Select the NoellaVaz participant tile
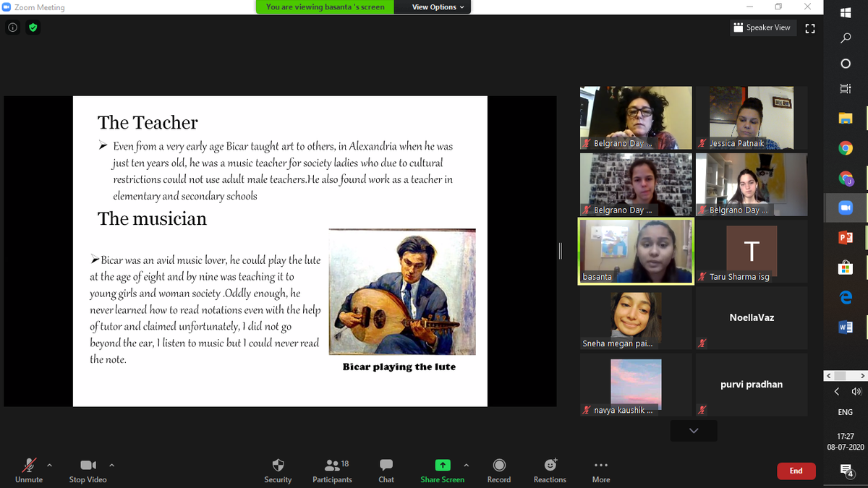 pos(751,317)
